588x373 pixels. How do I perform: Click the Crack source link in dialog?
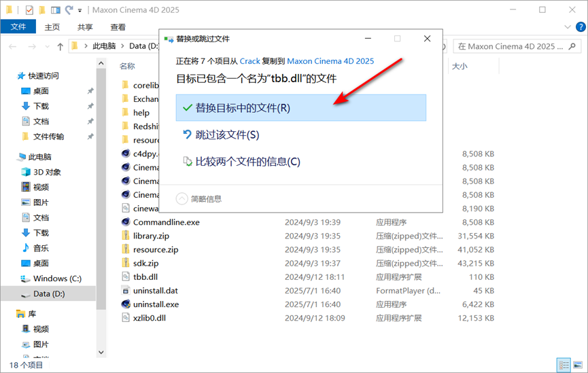coord(249,60)
